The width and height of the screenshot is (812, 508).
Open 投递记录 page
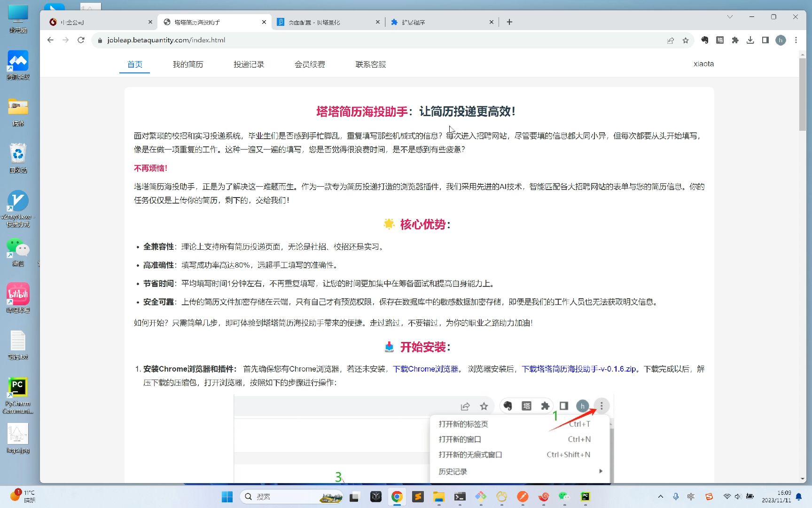click(249, 64)
